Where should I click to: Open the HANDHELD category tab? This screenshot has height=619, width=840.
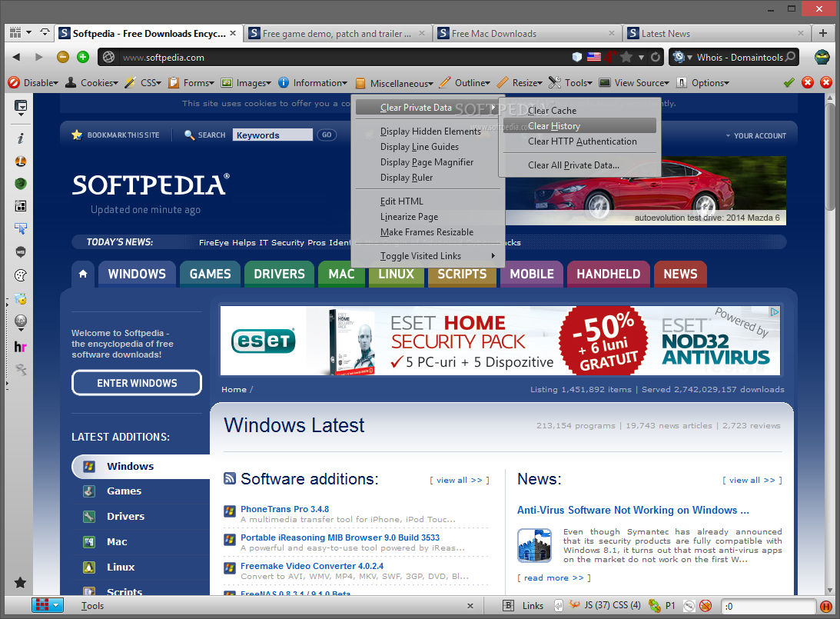coord(609,274)
